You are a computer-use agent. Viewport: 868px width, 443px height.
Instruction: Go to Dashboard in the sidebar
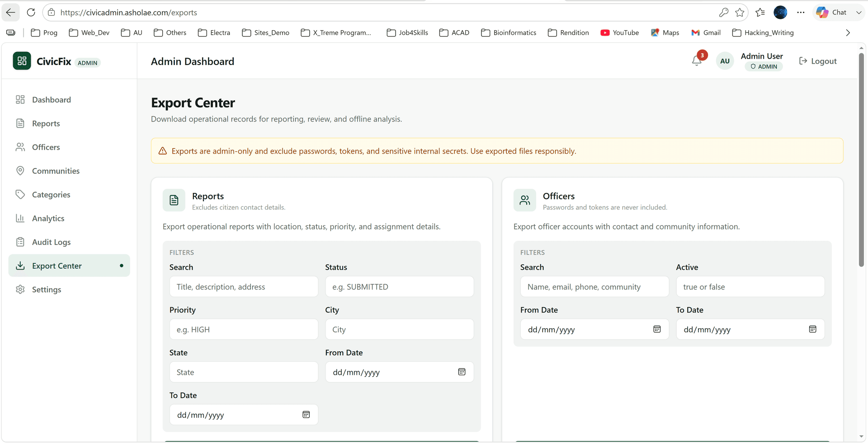[x=69, y=100]
